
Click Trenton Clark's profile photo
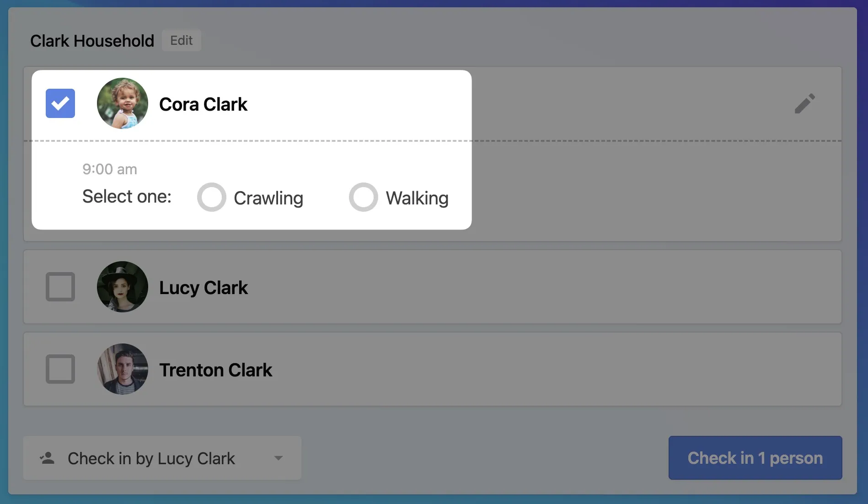coord(123,369)
